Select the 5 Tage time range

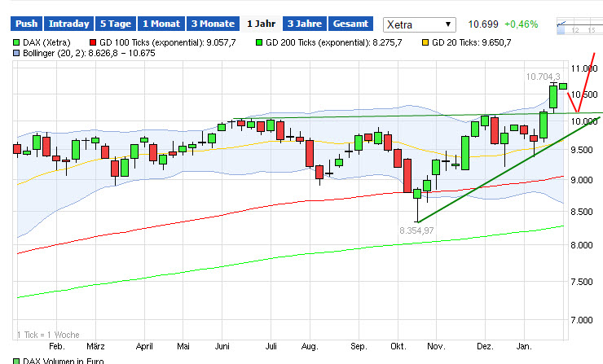[x=115, y=24]
